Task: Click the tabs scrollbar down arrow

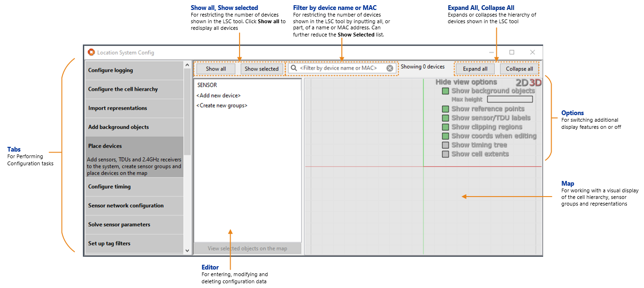Action: (187, 250)
